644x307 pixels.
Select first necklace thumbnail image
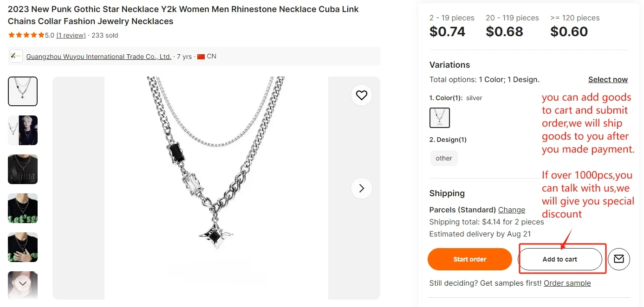[x=23, y=91]
